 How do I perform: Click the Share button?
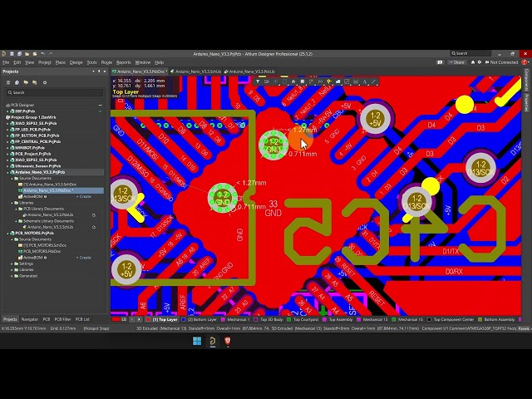[x=456, y=62]
